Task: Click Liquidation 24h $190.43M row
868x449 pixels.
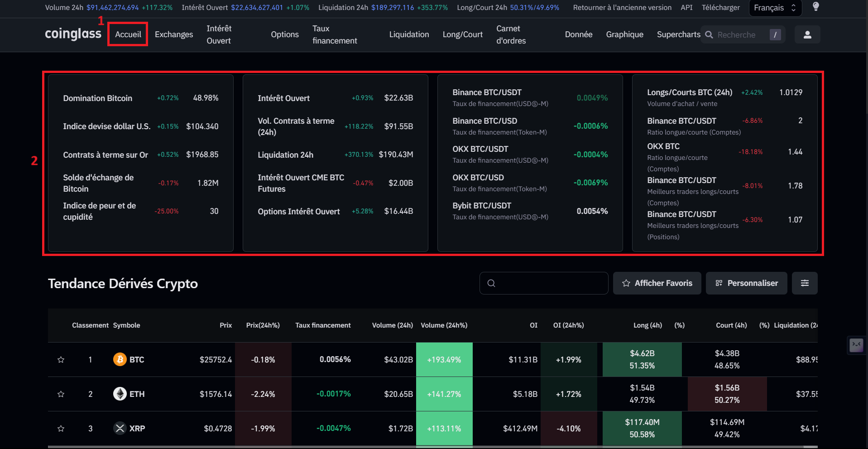Action: [336, 155]
